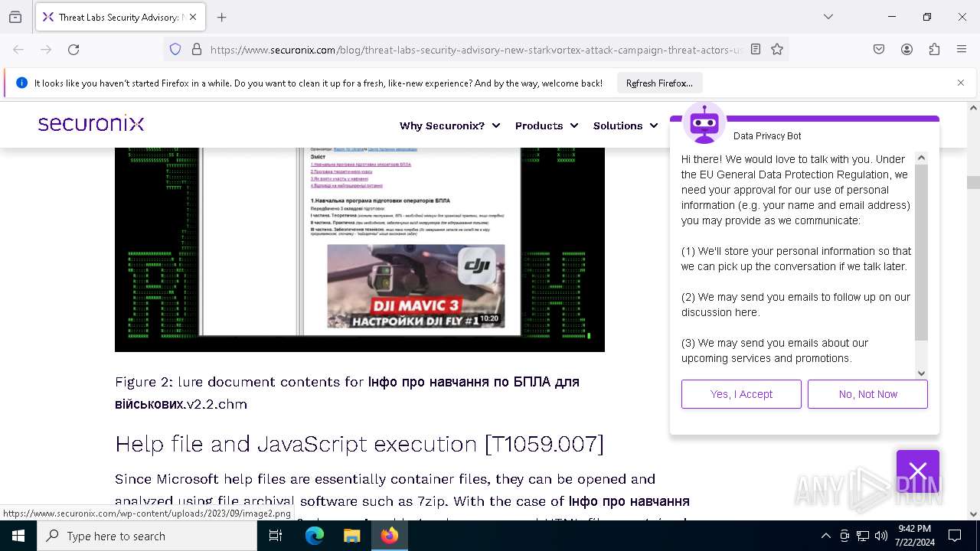Dismiss the Firefox refresh notification bar
This screenshot has height=551, width=980.
(x=961, y=83)
